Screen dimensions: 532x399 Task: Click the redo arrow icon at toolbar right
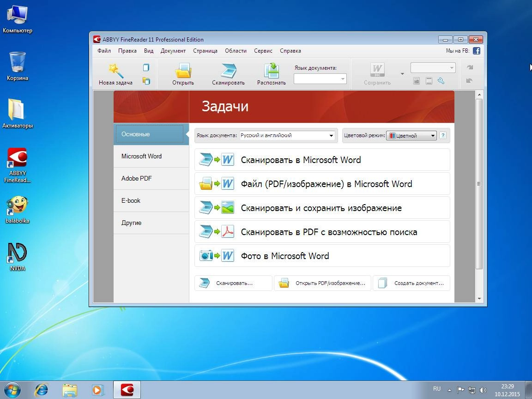click(x=470, y=67)
